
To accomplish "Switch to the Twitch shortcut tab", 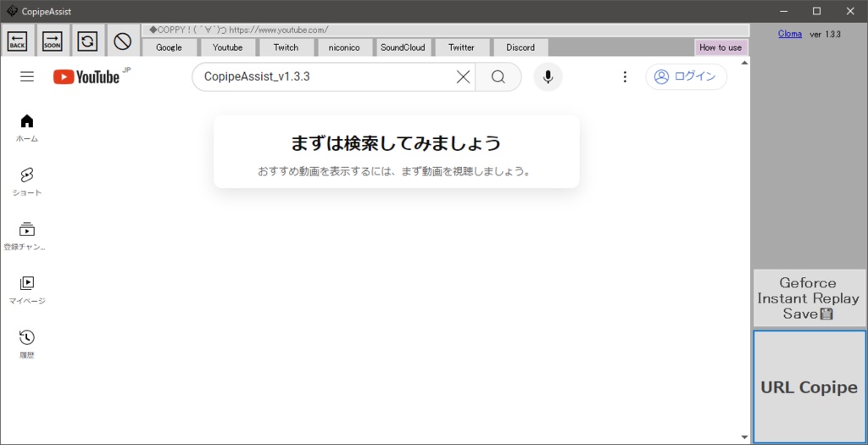I will [x=287, y=47].
